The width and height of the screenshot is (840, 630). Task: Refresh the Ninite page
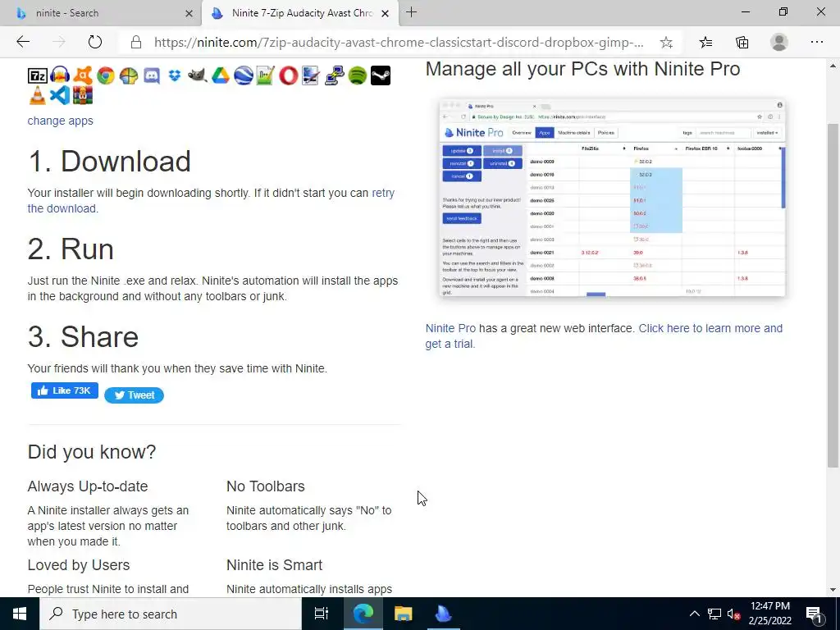coord(95,42)
